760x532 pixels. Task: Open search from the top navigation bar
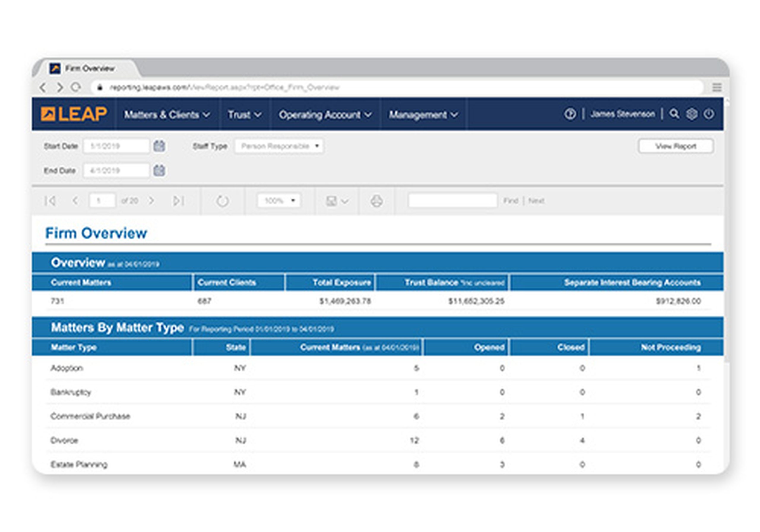[674, 114]
